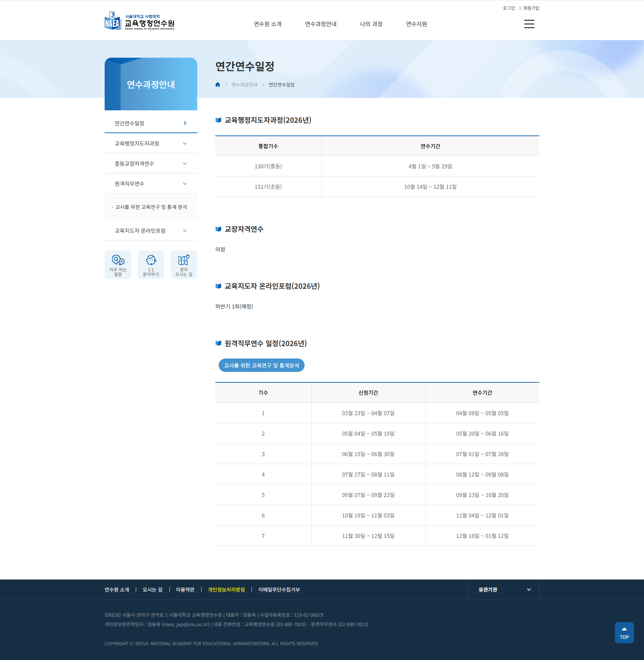Expand 교육행정지도자과정 sidebar menu
This screenshot has height=660, width=644.
(185, 143)
